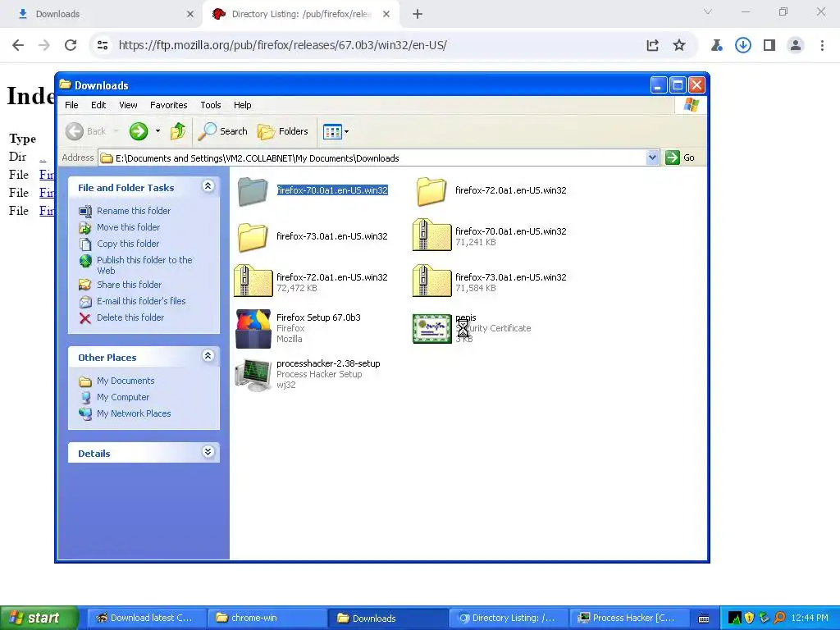Collapse the Other Places panel
The width and height of the screenshot is (840, 630).
tap(208, 356)
